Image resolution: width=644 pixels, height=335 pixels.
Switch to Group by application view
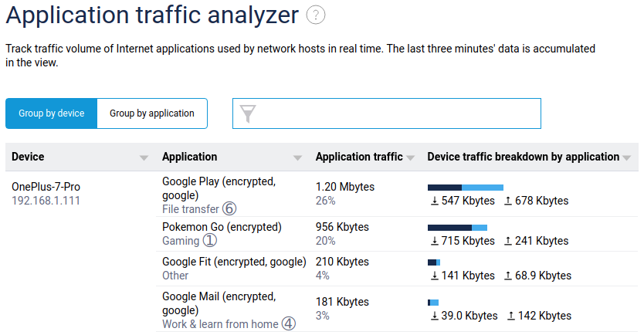[x=152, y=113]
